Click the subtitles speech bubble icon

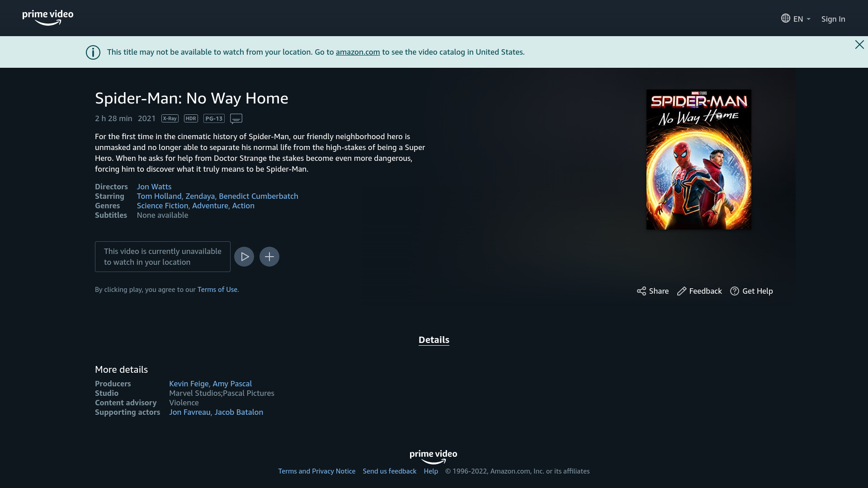(x=236, y=118)
